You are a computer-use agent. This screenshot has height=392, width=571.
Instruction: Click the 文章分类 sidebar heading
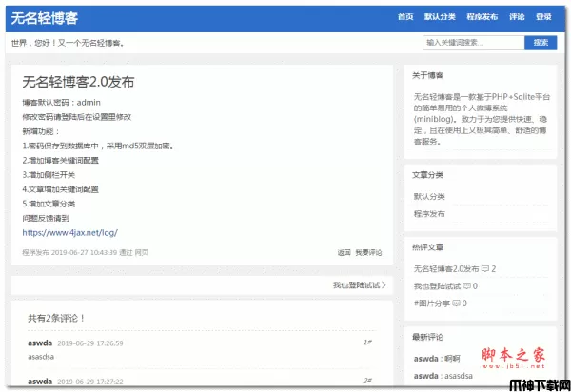pyautogui.click(x=427, y=175)
